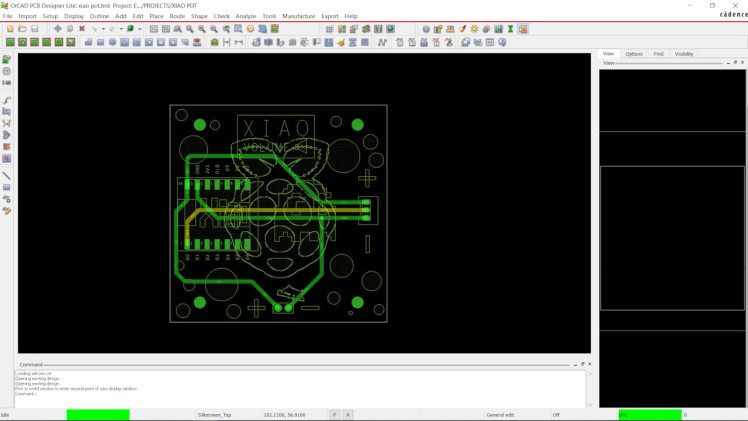The width and height of the screenshot is (748, 421).
Task: Switch to the Visibility tab
Action: (684, 54)
